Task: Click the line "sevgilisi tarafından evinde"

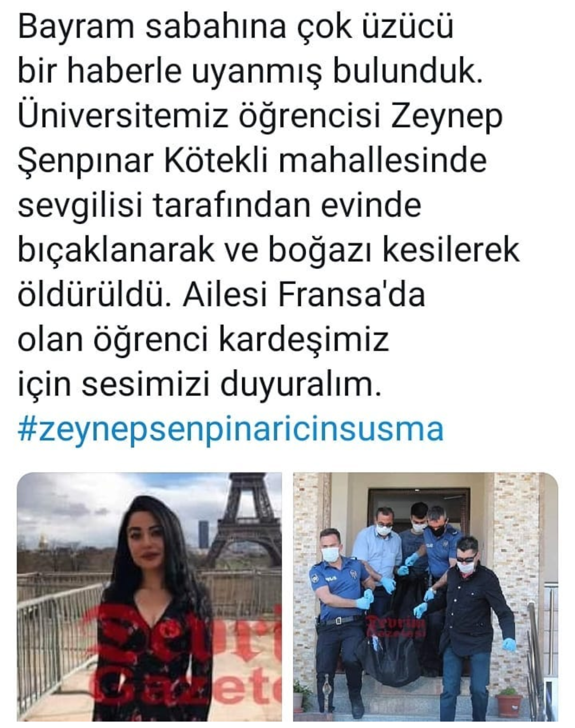Action: click(219, 205)
